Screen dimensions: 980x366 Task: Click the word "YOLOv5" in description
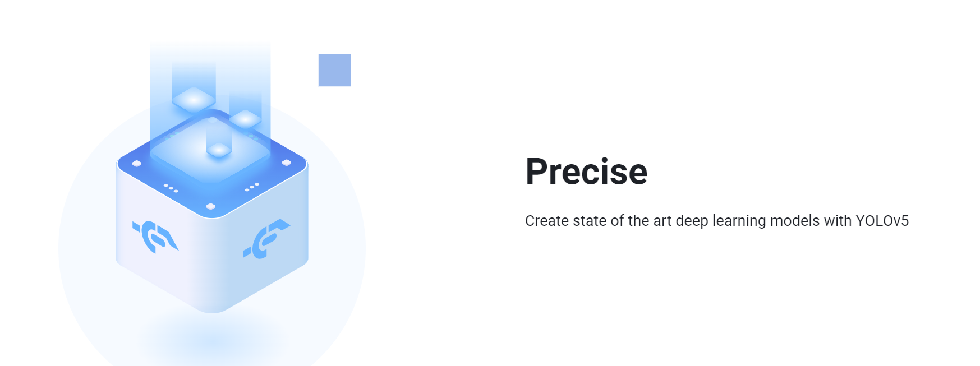882,221
